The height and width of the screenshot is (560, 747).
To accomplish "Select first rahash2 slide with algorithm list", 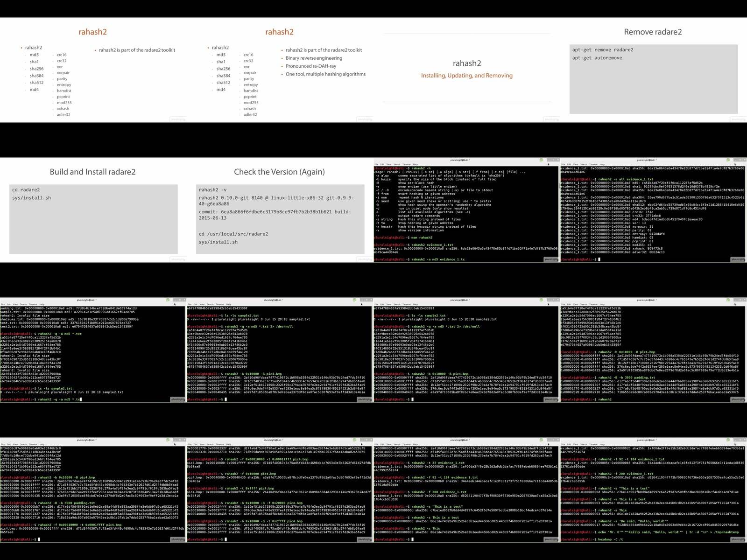I will click(x=93, y=70).
